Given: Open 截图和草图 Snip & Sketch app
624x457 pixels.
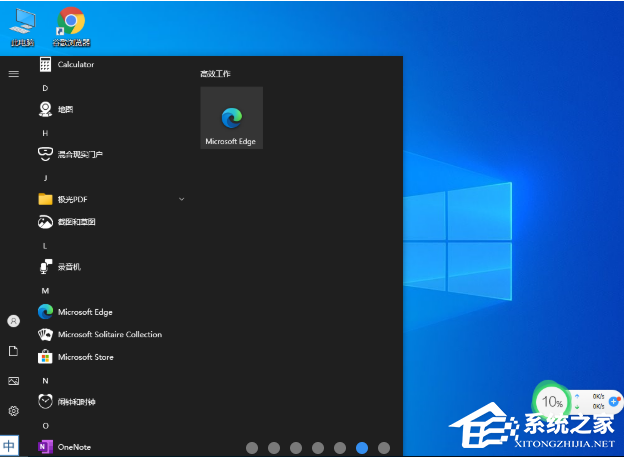Looking at the screenshot, I should (x=76, y=222).
